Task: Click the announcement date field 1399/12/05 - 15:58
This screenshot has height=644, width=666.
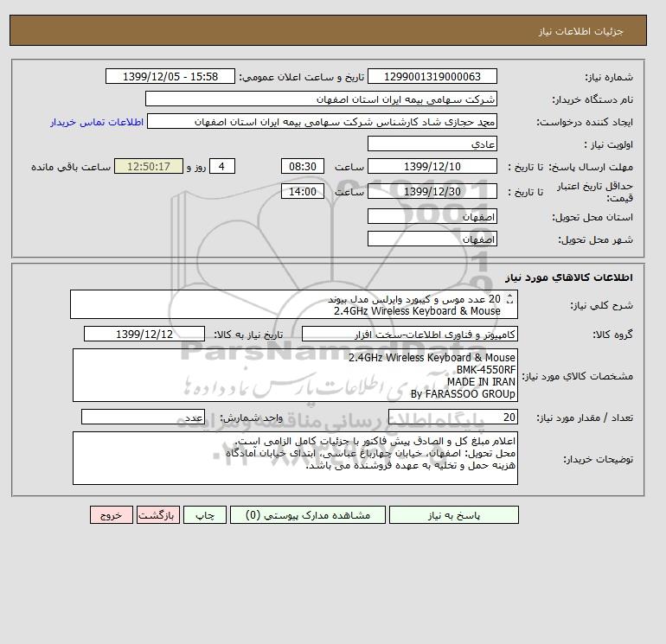Action: coord(170,76)
